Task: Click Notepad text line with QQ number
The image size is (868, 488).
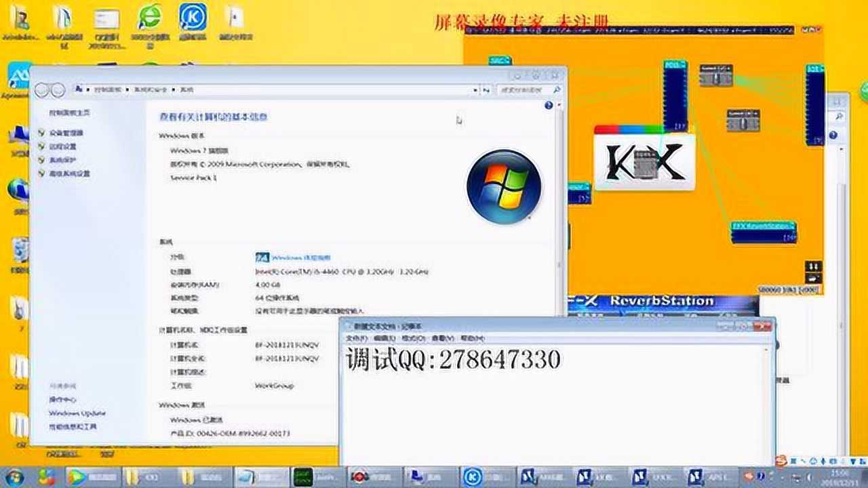Action: click(453, 359)
